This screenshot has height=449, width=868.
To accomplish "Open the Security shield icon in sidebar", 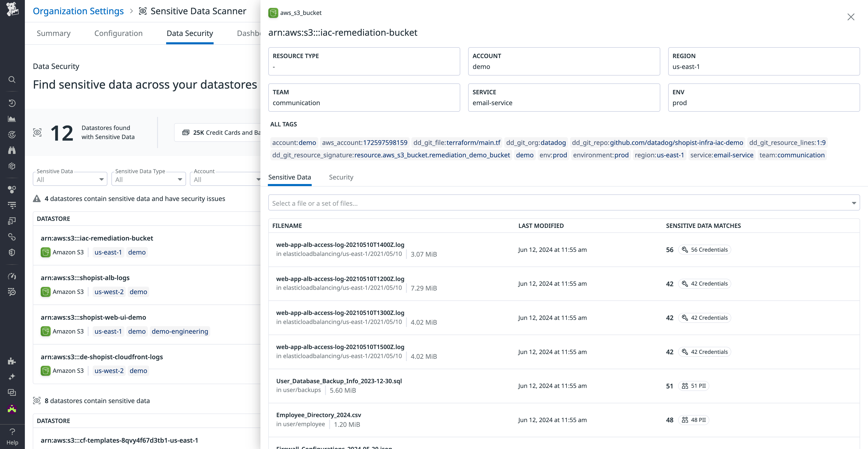I will point(12,252).
